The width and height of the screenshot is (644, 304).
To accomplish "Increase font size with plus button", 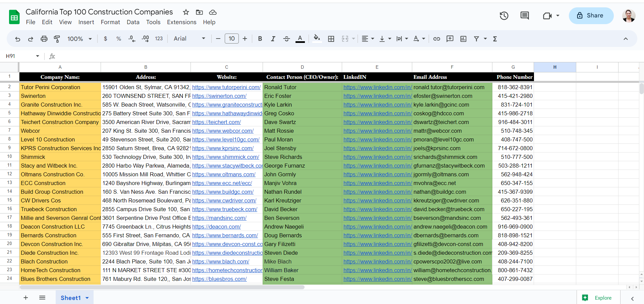I will click(x=245, y=39).
